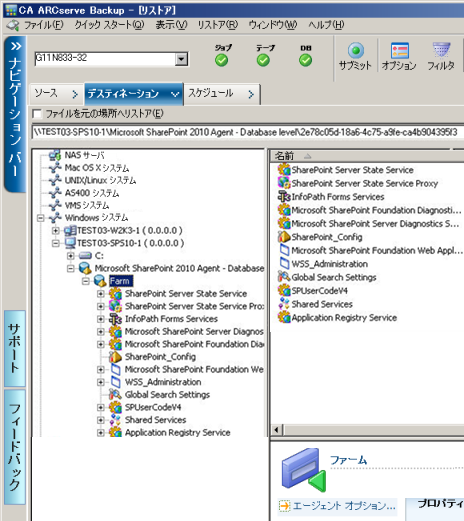
Task: Open the G11N833-32 server dropdown
Action: (x=181, y=60)
